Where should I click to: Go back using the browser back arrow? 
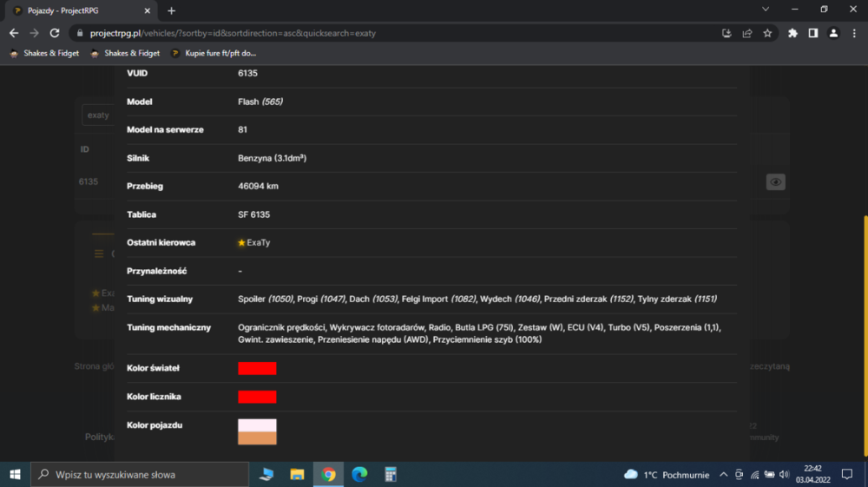coord(14,33)
